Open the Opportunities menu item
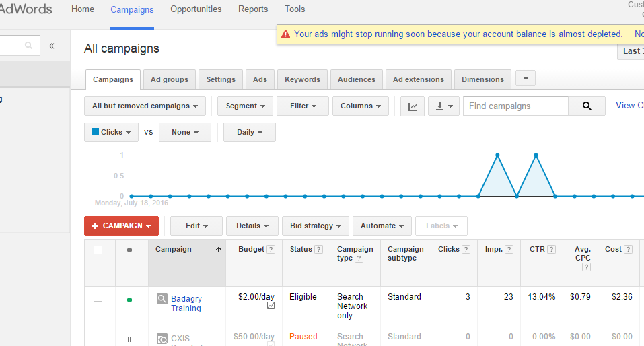The height and width of the screenshot is (346, 644). pos(196,9)
